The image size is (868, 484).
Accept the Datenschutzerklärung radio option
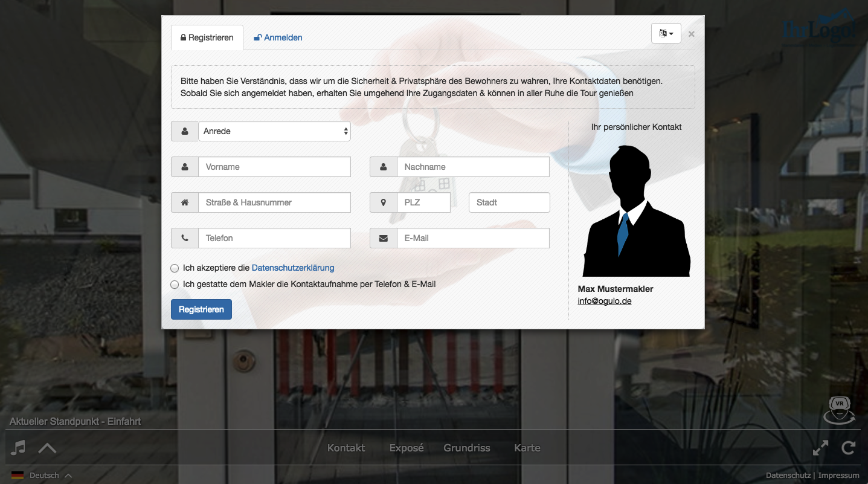[x=175, y=268]
